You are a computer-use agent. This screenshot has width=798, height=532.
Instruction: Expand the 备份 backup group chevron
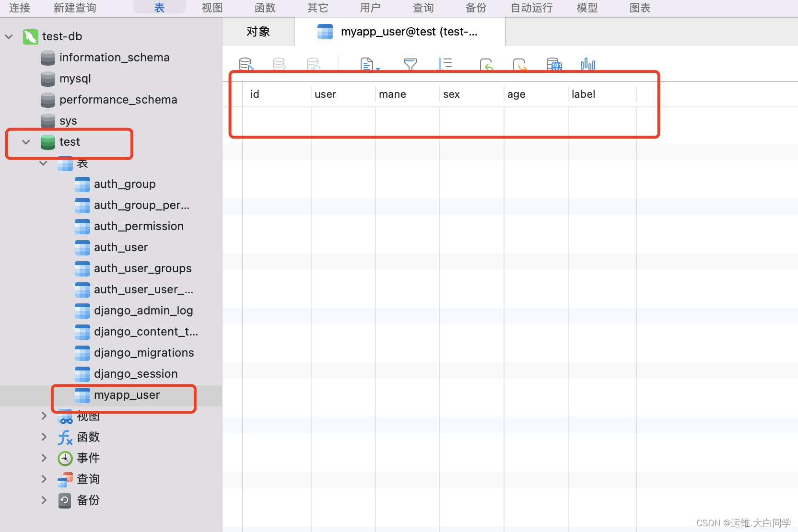(x=44, y=500)
